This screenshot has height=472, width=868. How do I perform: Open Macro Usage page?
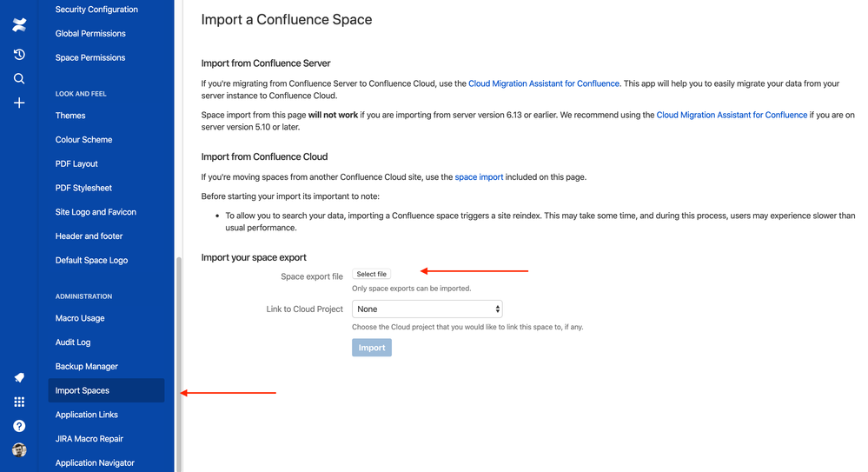click(80, 318)
